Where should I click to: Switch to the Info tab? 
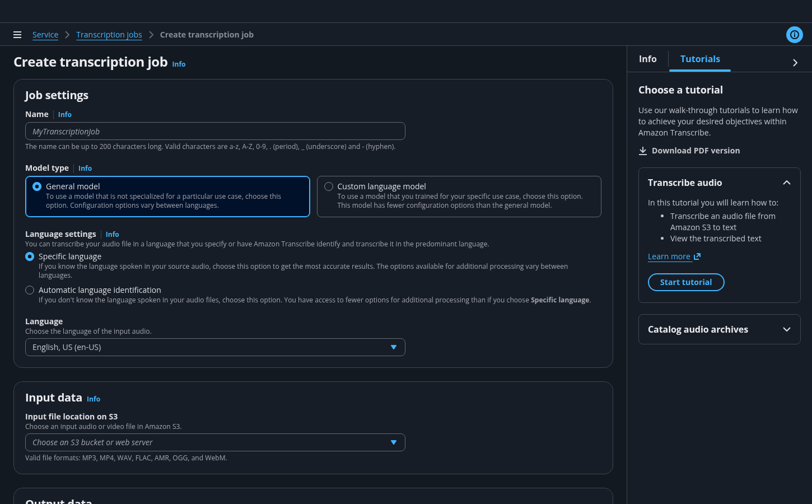(x=647, y=59)
